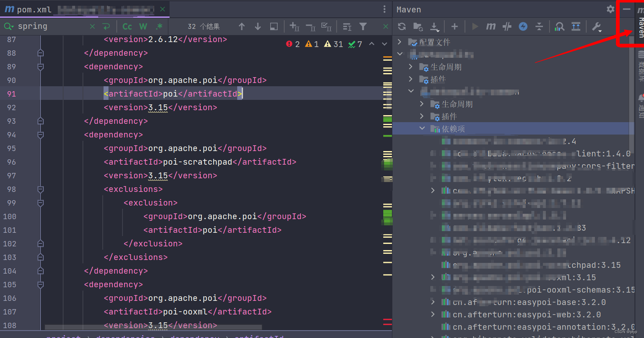This screenshot has width=644, height=338.
Task: Expand easypoi-base:3.2.0 dependency
Action: click(433, 302)
